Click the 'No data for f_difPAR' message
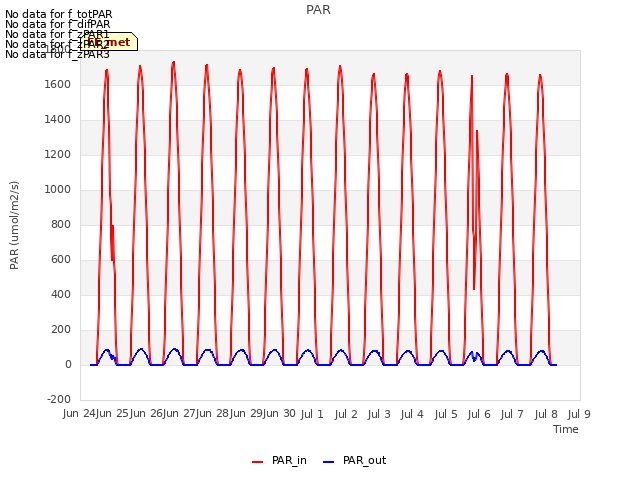This screenshot has height=480, width=640. (58, 24)
